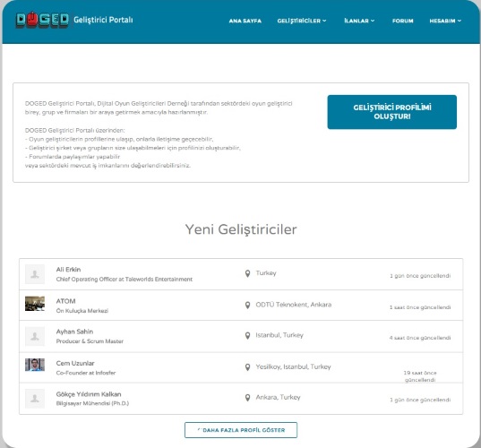
Task: Open Cem Uzunlar's profile photo thumbnail
Action: (35, 365)
